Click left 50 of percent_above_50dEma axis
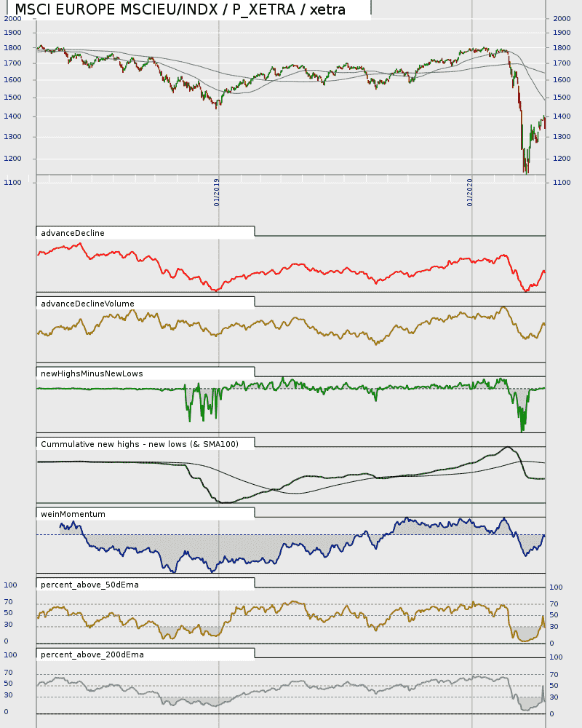This screenshot has height=728, width=582. [8, 613]
